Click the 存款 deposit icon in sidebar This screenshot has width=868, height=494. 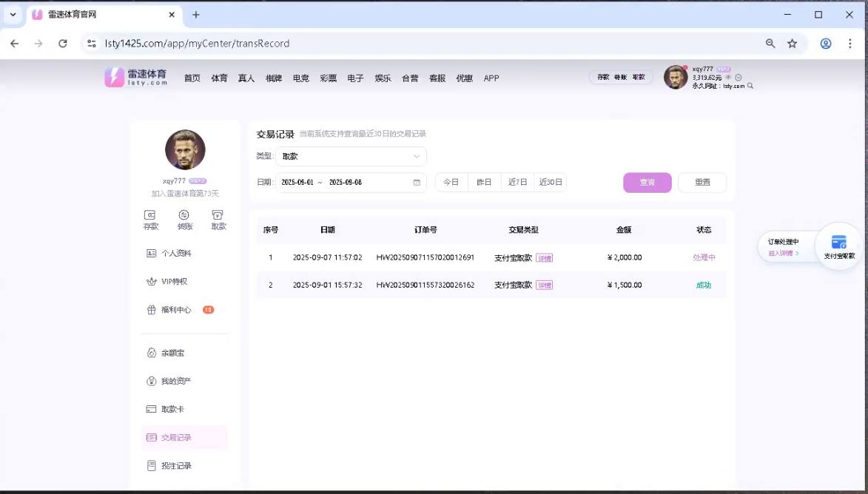coord(150,215)
